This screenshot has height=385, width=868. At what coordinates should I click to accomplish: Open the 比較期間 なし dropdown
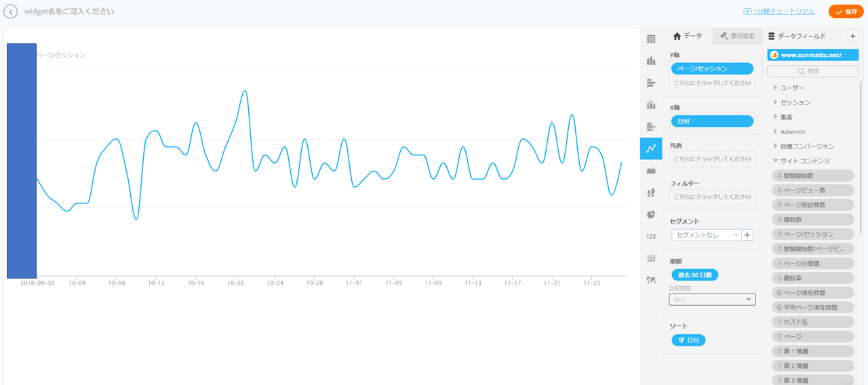[712, 300]
